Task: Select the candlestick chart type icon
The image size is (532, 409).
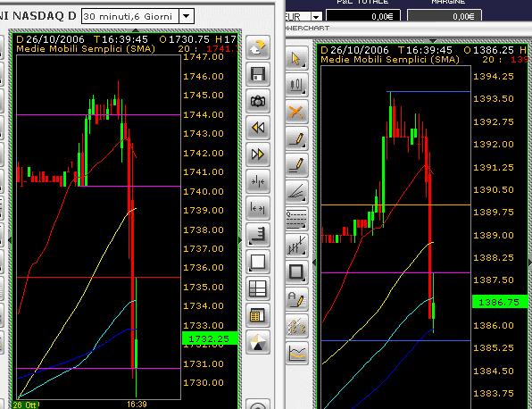Action: click(296, 85)
